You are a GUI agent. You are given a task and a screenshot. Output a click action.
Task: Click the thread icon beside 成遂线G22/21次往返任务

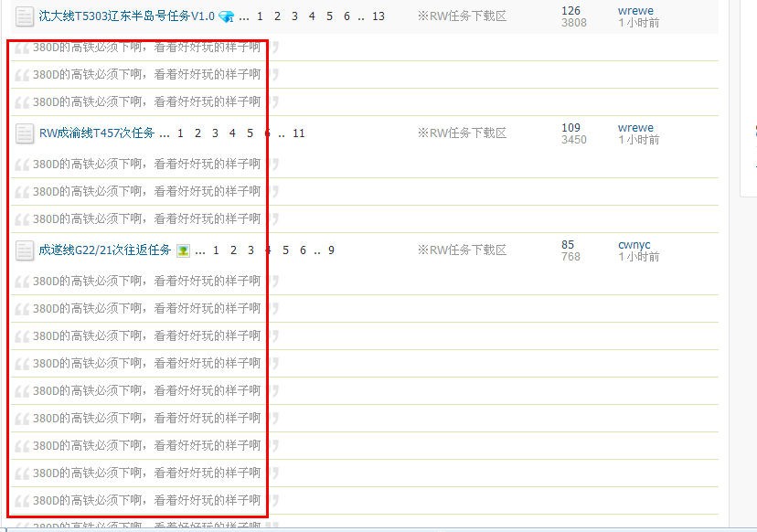[x=25, y=250]
